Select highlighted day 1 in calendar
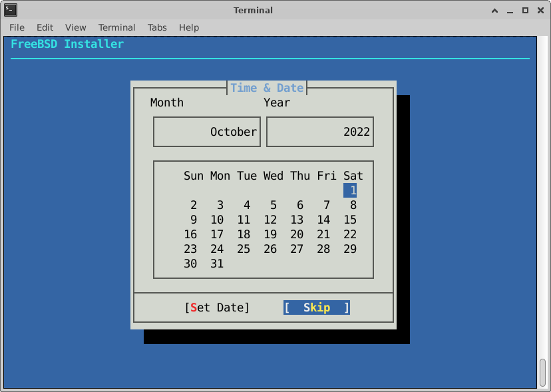Image resolution: width=551 pixels, height=392 pixels. [350, 190]
